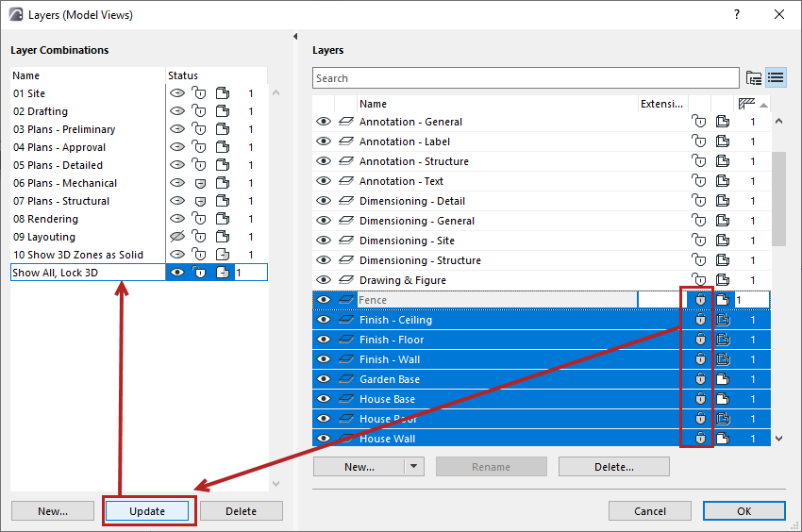Hide the Annotation - Label layer
This screenshot has height=532, width=802.
click(324, 141)
